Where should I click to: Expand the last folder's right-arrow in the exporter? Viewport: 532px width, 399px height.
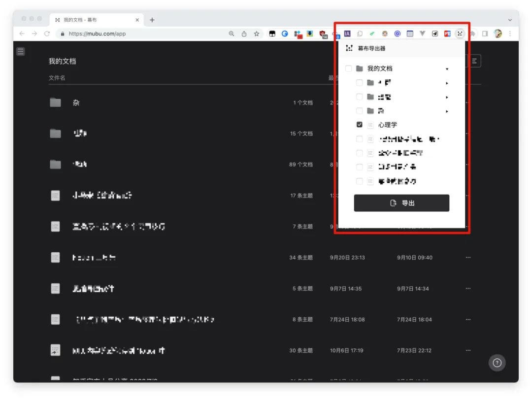(x=447, y=111)
